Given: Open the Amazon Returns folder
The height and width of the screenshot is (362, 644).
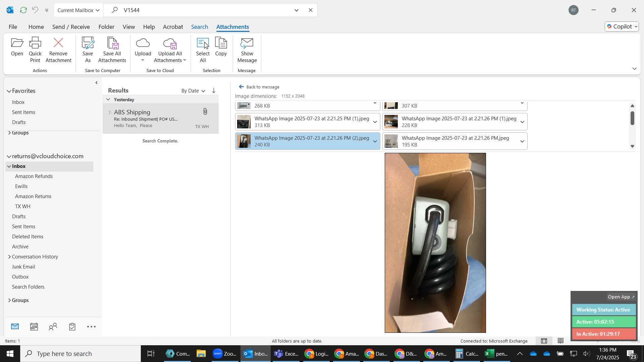Looking at the screenshot, I should coord(33,196).
